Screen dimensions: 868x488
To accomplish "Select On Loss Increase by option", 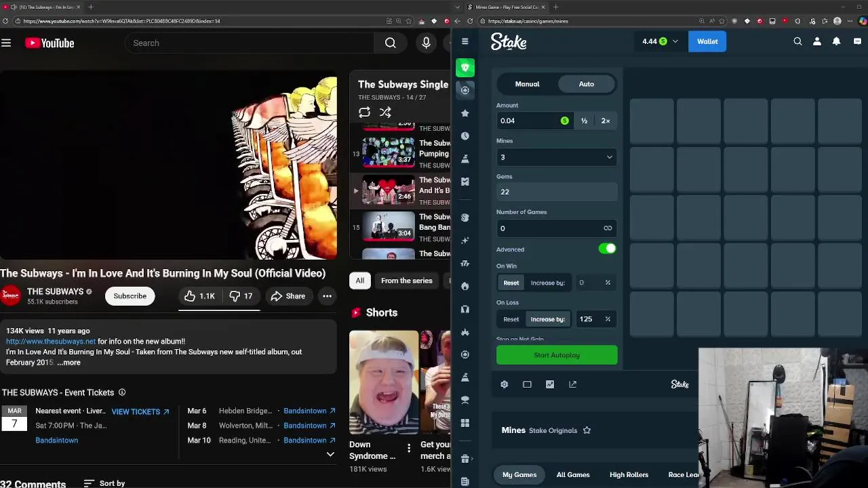I will [x=548, y=319].
